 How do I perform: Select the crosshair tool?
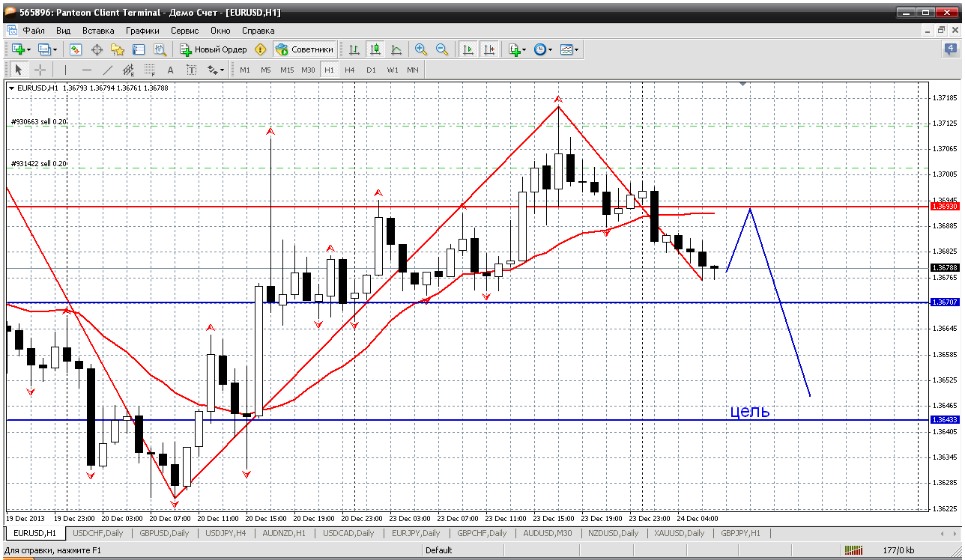pyautogui.click(x=40, y=70)
